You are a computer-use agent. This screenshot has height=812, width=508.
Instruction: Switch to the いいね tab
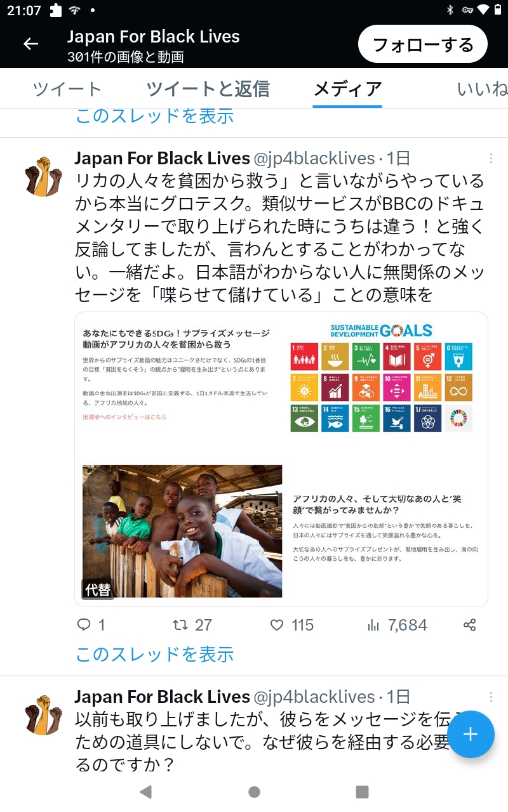pyautogui.click(x=483, y=89)
